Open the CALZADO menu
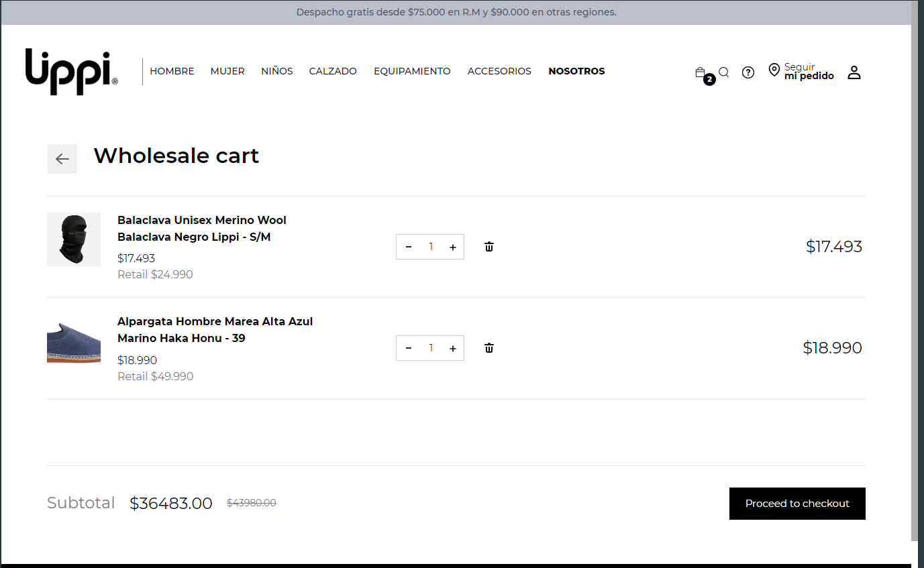This screenshot has width=924, height=568. point(333,71)
